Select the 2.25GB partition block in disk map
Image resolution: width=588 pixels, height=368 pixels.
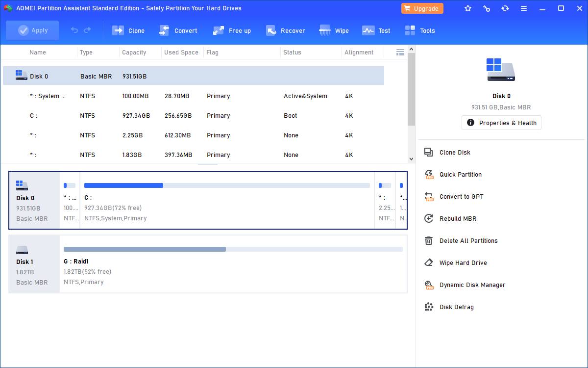[x=385, y=200]
